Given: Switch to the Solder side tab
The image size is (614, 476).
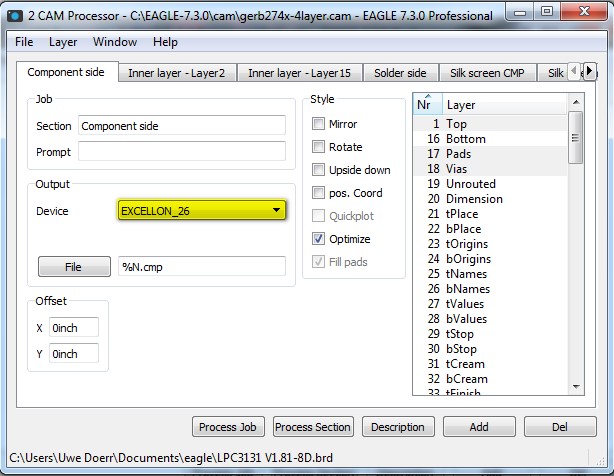Looking at the screenshot, I should coord(400,73).
